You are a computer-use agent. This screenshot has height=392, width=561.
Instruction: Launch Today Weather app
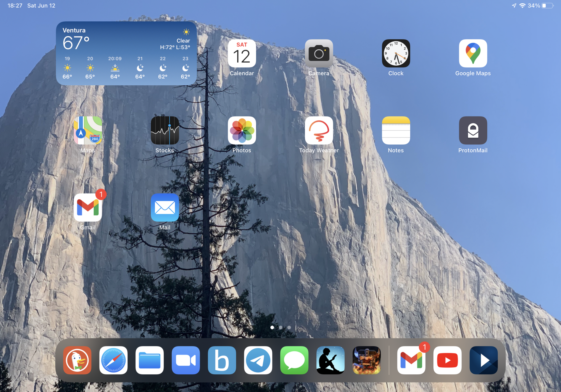[319, 130]
